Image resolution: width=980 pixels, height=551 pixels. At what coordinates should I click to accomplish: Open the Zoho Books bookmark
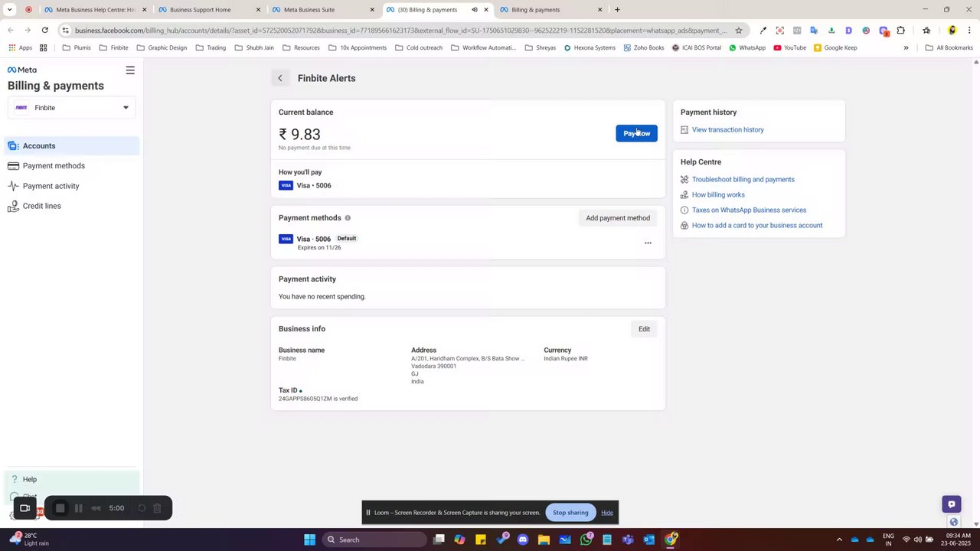tap(644, 47)
